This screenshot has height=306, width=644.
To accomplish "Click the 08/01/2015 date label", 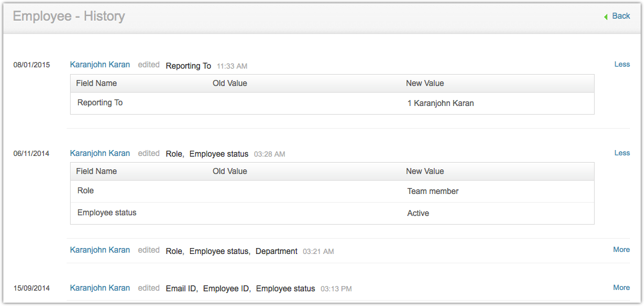I will (x=31, y=65).
